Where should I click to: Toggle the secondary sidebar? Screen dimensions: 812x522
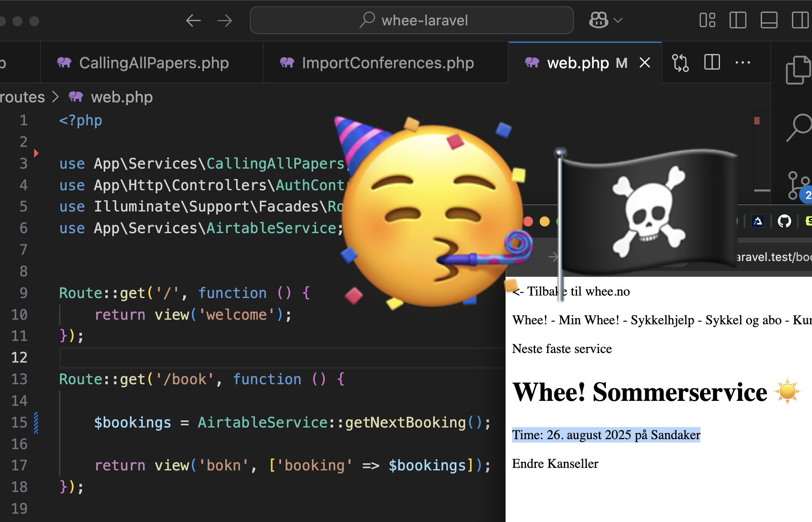[800, 20]
